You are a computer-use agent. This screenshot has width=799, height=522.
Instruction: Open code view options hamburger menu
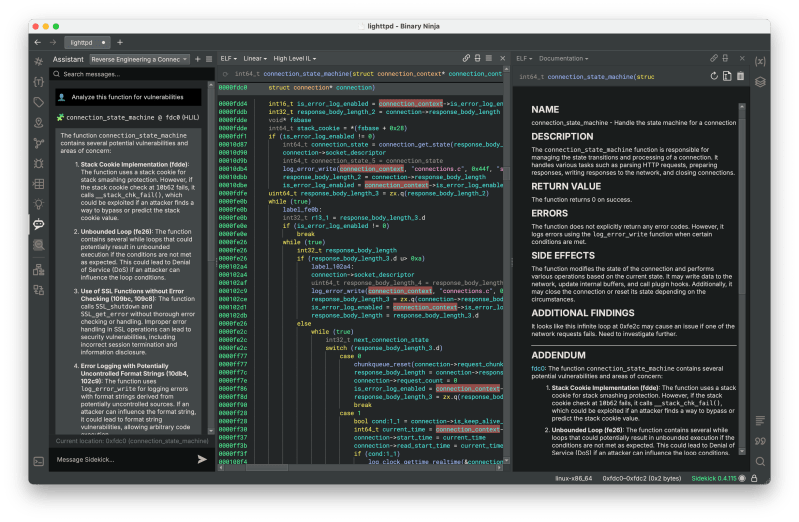(x=489, y=59)
